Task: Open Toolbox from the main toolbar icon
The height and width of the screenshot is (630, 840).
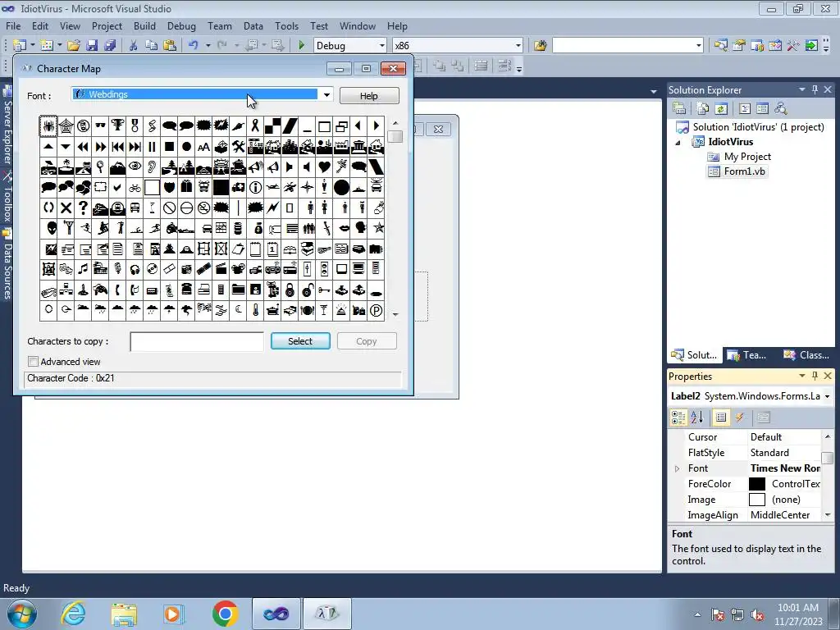Action: [x=793, y=46]
